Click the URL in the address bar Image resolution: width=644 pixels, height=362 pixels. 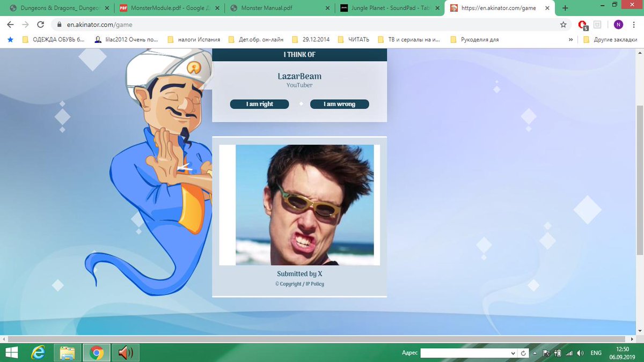(x=100, y=25)
